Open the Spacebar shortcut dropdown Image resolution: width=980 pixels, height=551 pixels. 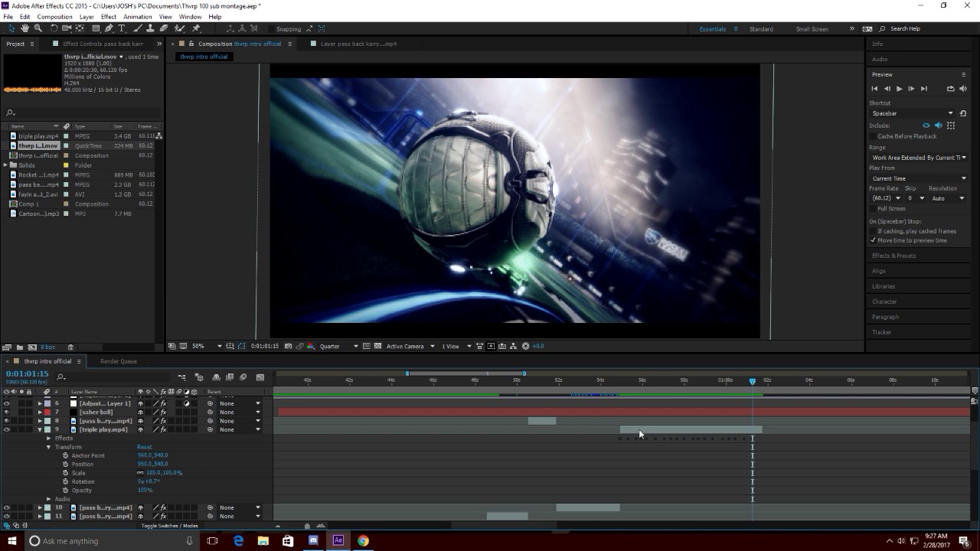tap(913, 113)
